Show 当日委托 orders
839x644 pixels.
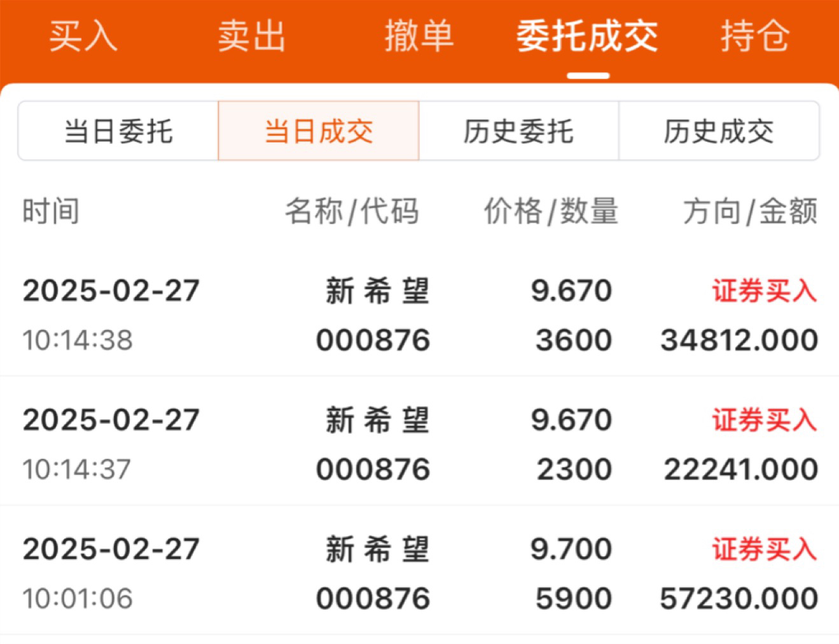click(118, 131)
